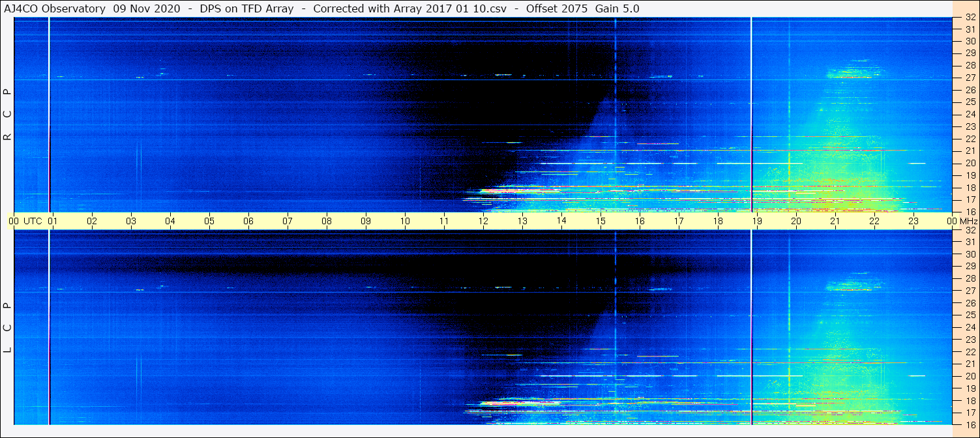Image resolution: width=980 pixels, height=438 pixels.
Task: Click the "05" hour mark
Action: coord(209,221)
